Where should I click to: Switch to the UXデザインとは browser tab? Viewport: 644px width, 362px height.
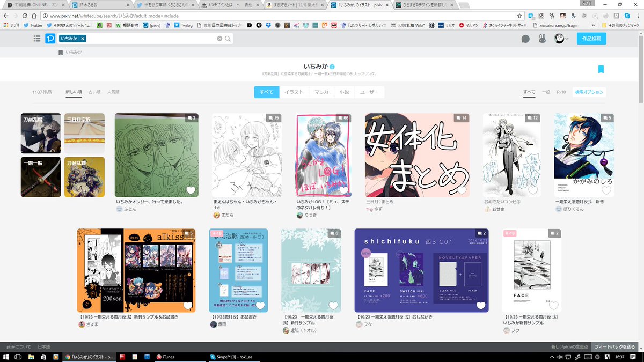pyautogui.click(x=231, y=5)
